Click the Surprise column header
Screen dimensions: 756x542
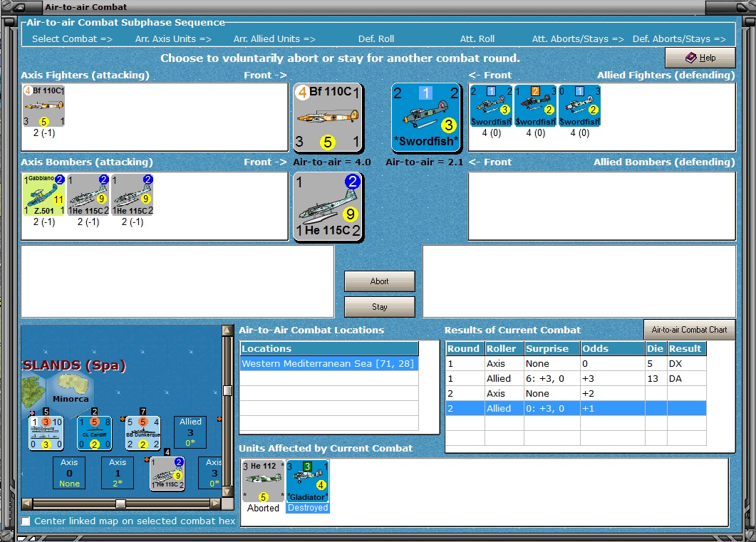tap(552, 348)
